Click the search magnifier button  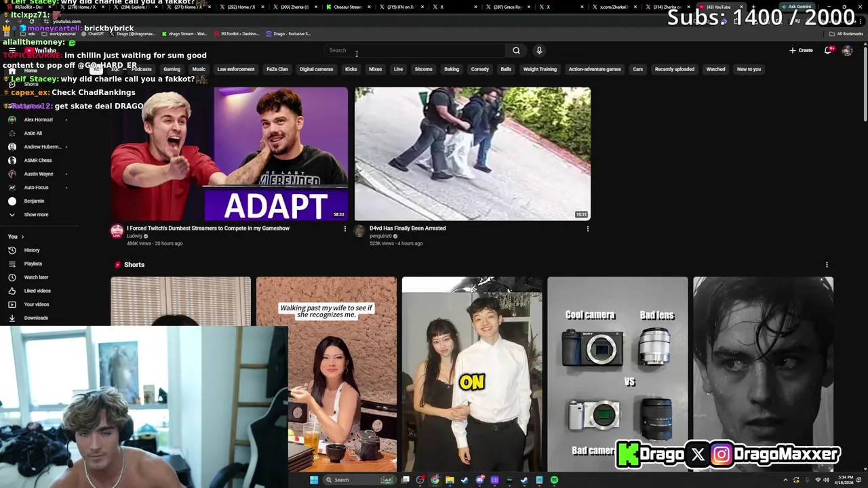(x=516, y=50)
